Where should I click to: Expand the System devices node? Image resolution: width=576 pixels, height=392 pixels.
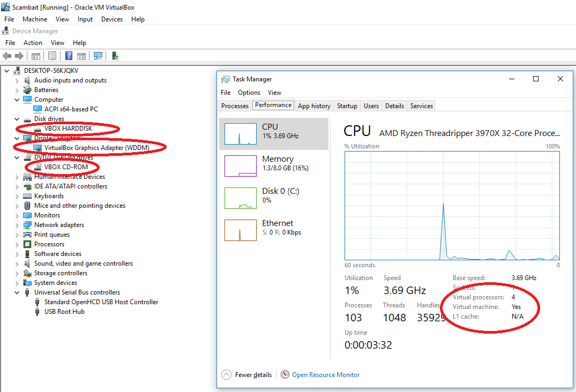click(x=17, y=283)
